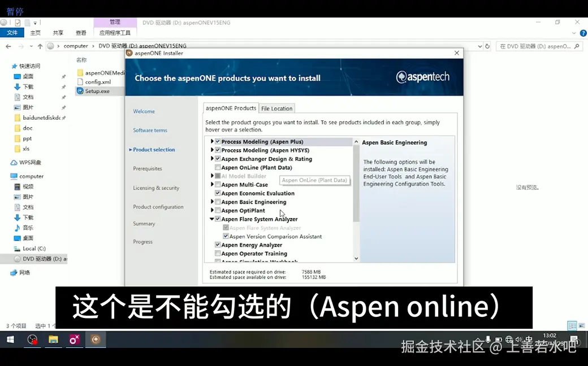This screenshot has width=588, height=366.
Task: Open 主页 Home ribbon tab
Action: point(35,33)
